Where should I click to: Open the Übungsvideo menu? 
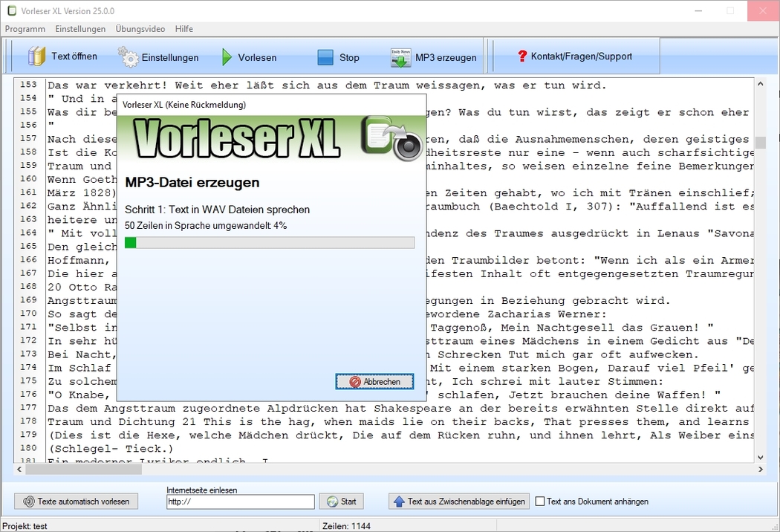140,29
